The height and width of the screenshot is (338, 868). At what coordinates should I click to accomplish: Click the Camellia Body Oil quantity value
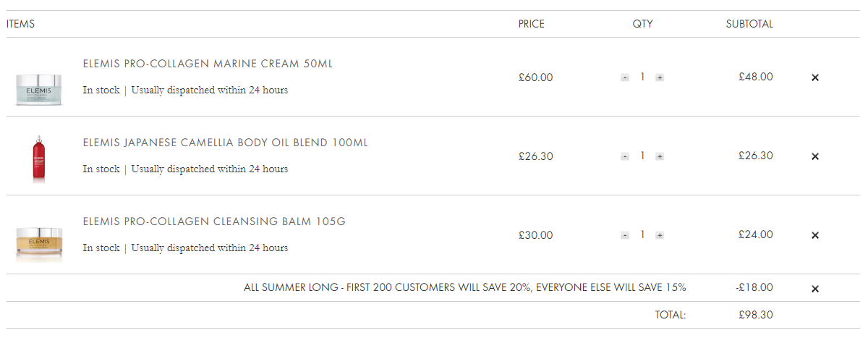point(642,156)
